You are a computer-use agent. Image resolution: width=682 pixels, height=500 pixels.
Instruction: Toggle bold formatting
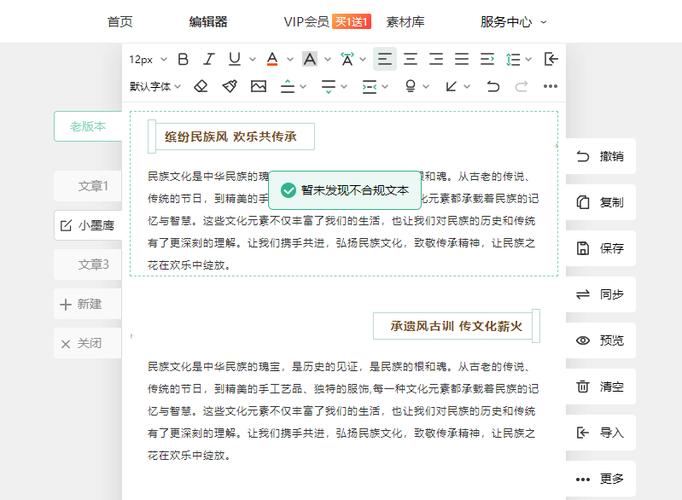coord(183,59)
